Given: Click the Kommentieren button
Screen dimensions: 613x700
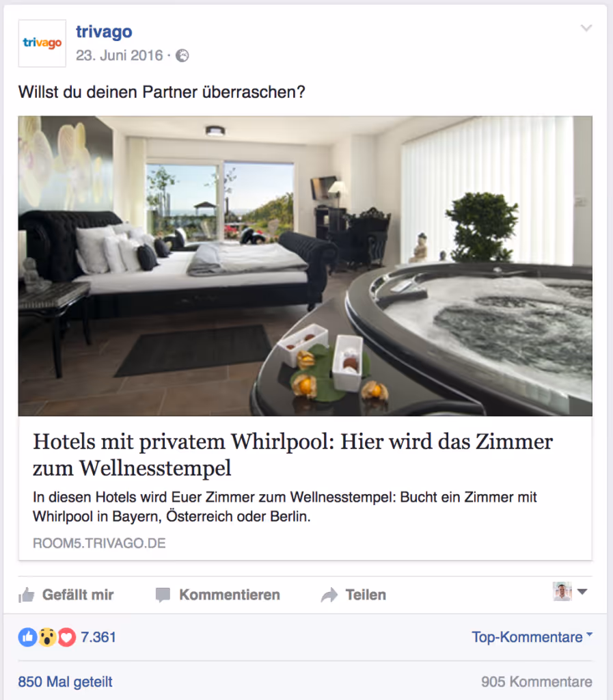Looking at the screenshot, I should click(218, 595).
